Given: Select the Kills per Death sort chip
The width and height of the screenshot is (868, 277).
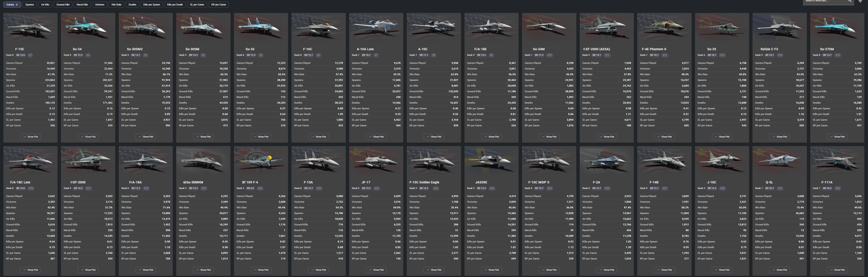Looking at the screenshot, I should point(175,5).
